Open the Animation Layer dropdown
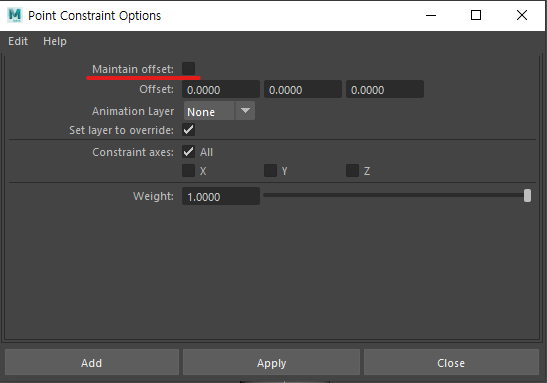Image resolution: width=547 pixels, height=383 pixels. click(x=219, y=111)
